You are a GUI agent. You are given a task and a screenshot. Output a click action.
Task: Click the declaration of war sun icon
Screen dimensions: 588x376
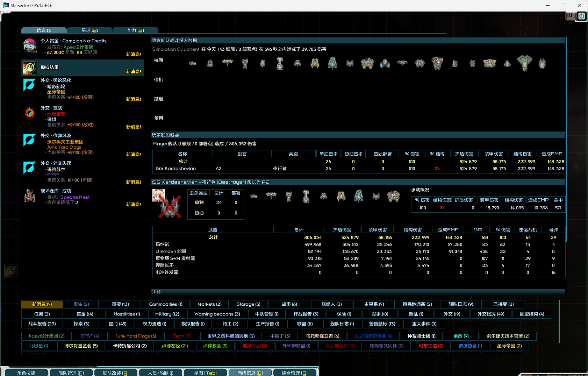(x=30, y=113)
